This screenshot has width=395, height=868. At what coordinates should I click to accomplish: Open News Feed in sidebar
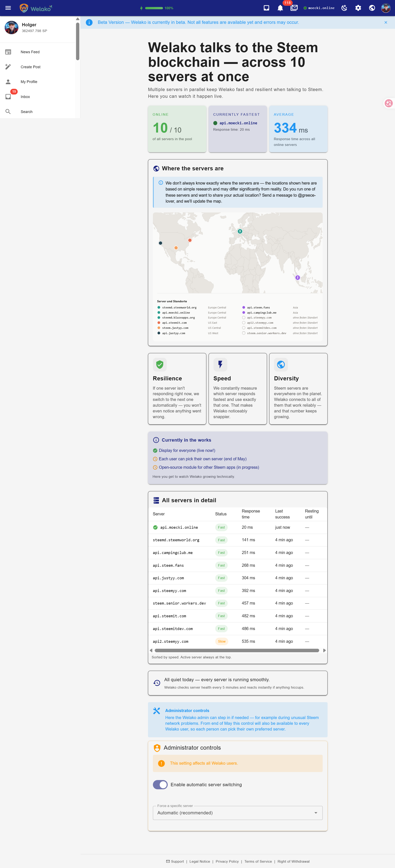tap(30, 52)
